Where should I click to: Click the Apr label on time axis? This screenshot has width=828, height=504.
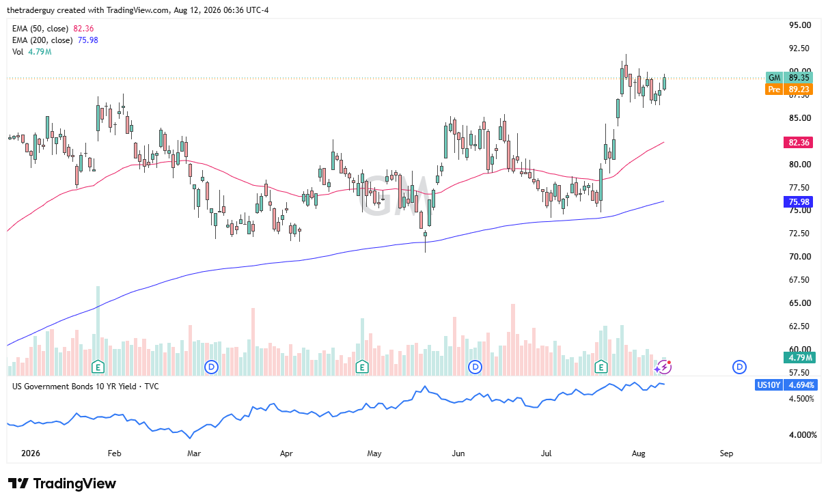286,453
